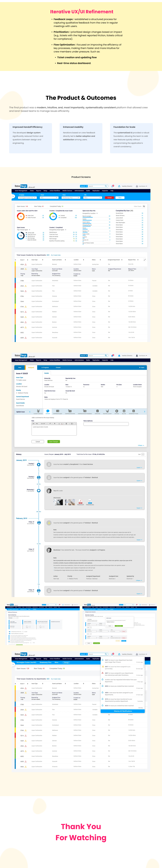Click the Tuesday 2 9:02 PM timeline marker
The image size is (162, 868).
click(x=39, y=465)
